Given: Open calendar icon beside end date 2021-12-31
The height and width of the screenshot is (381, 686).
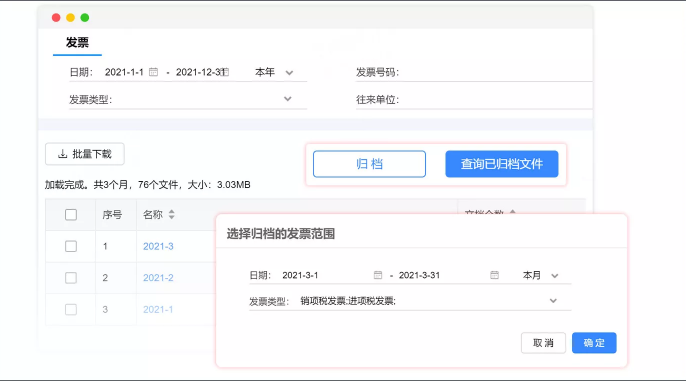Looking at the screenshot, I should pos(225,72).
